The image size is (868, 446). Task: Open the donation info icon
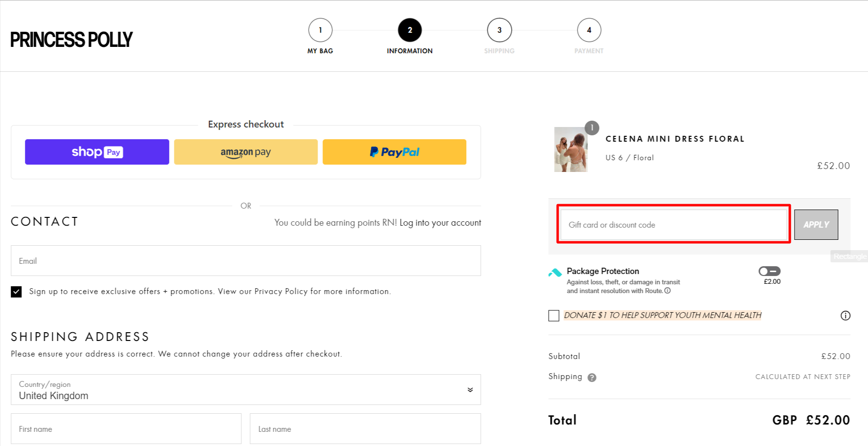point(845,316)
